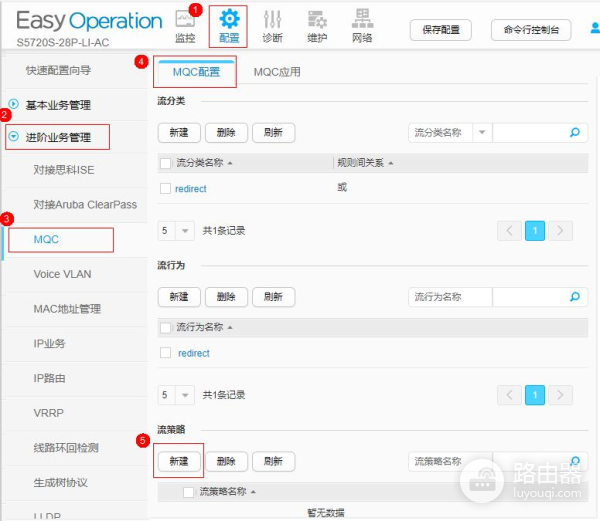Sort by 流策略名称 column arrow
Viewport: 600px width, 521px height.
coord(253,492)
